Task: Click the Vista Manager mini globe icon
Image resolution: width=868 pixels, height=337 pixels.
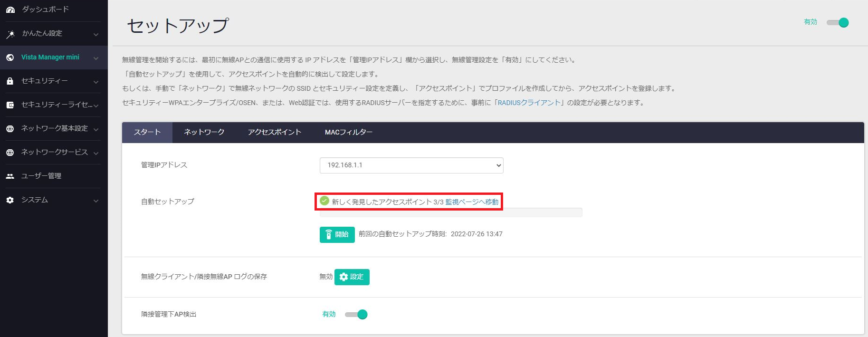Action: 10,58
